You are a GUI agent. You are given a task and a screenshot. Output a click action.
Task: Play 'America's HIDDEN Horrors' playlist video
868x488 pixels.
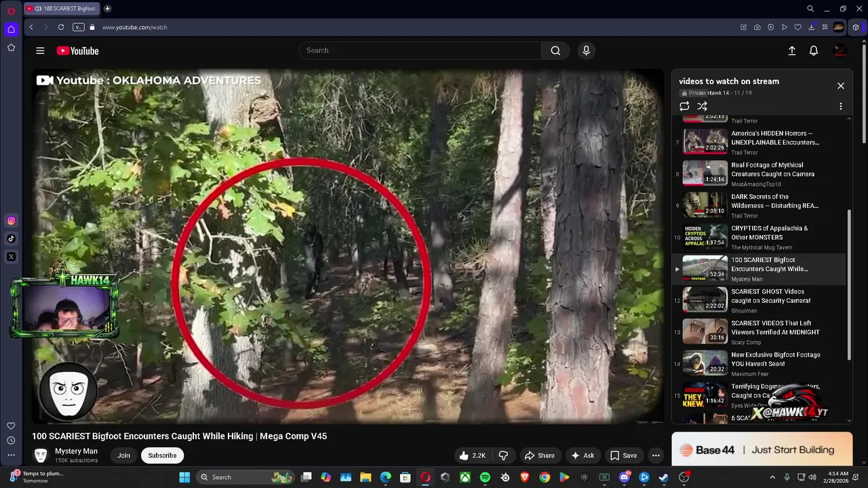pyautogui.click(x=759, y=142)
